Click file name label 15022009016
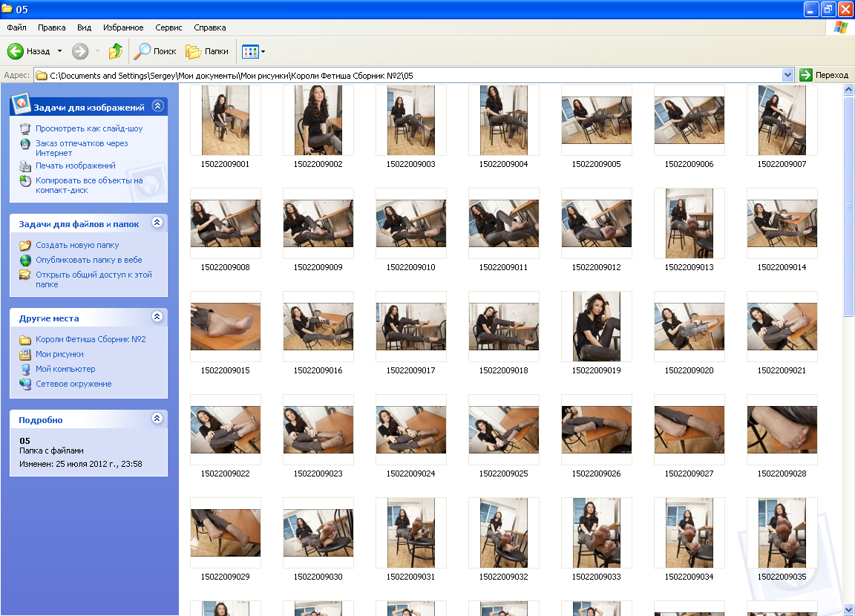 click(318, 370)
